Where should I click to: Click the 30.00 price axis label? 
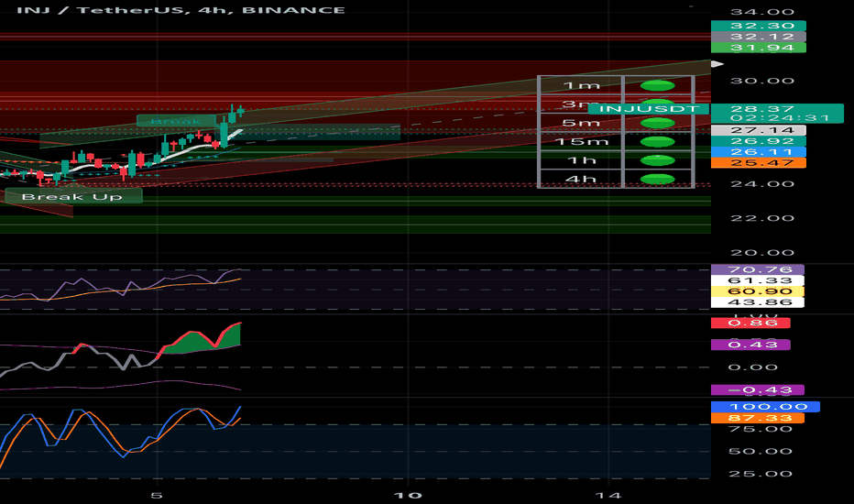click(x=762, y=81)
